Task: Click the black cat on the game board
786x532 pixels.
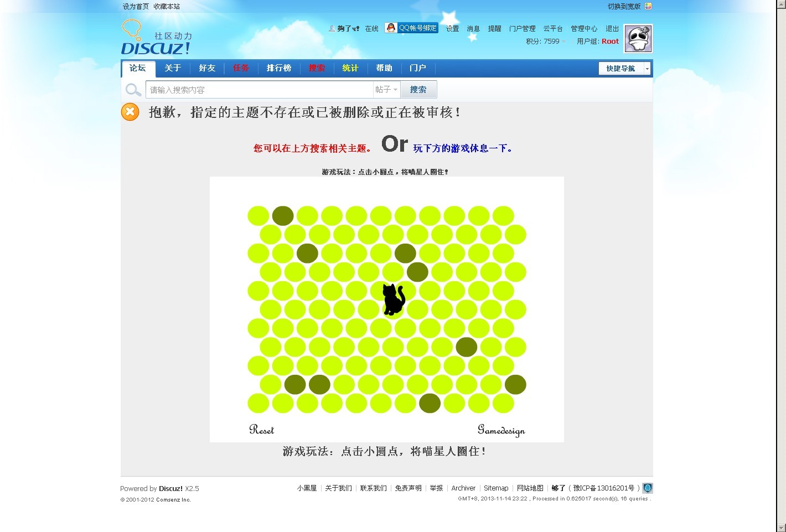Action: pos(394,299)
